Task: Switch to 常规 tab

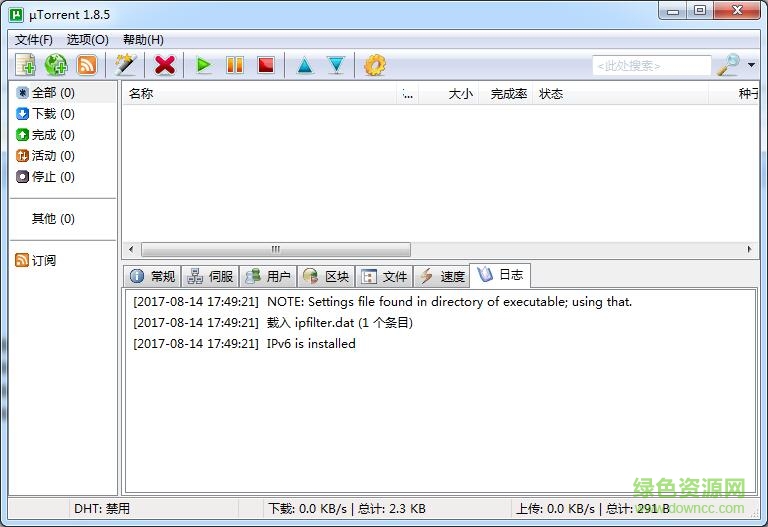Action: coord(152,277)
